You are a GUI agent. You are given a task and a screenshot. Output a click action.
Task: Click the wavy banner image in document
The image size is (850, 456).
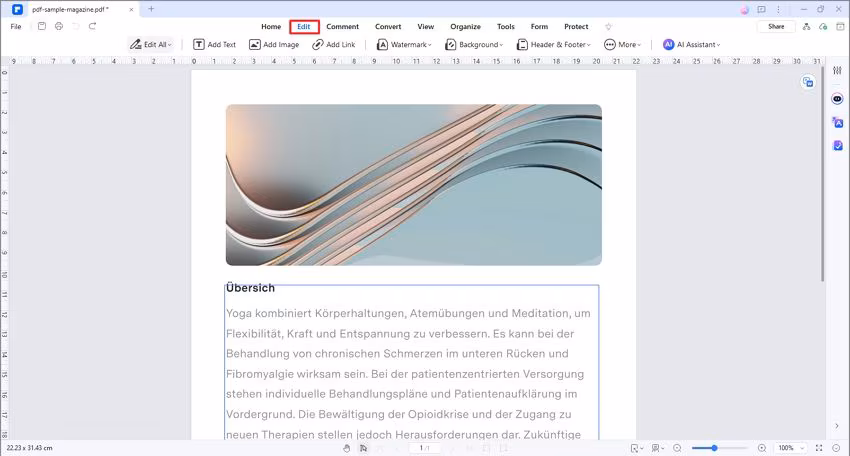point(414,185)
